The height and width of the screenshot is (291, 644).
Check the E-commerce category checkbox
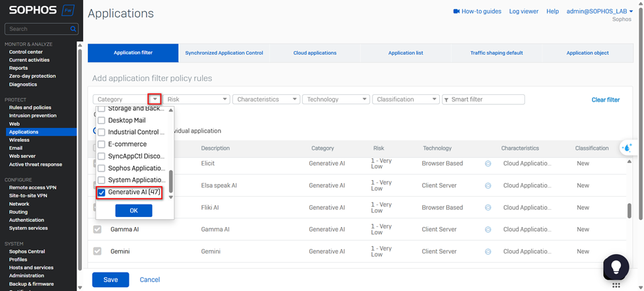click(102, 145)
